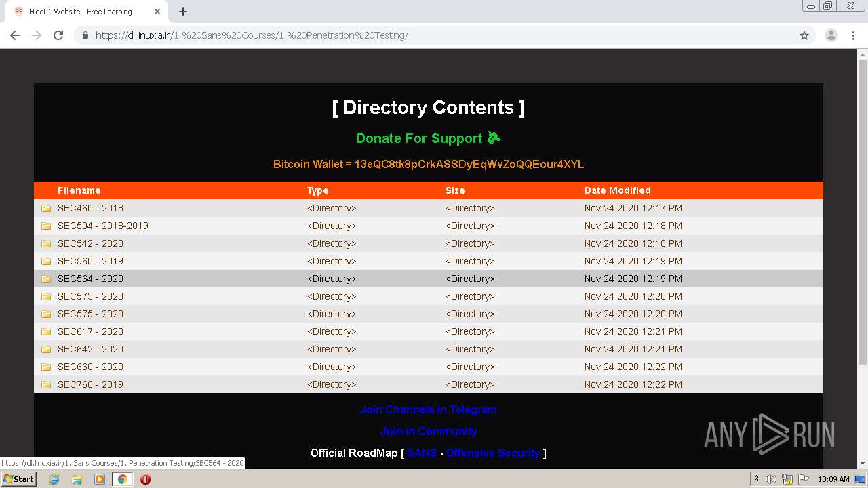Screen dimensions: 868x488
Task: Open the SEC504 - 2018-2019 directory link
Action: [x=103, y=226]
